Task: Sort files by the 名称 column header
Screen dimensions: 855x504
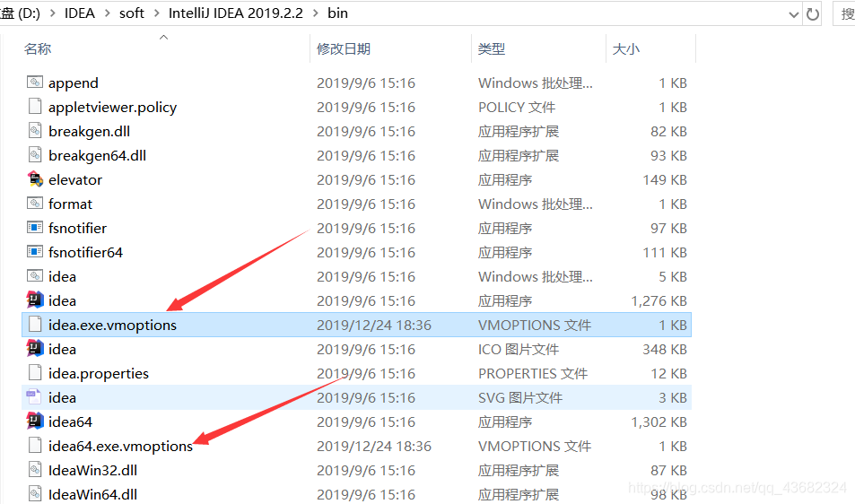Action: click(x=38, y=49)
